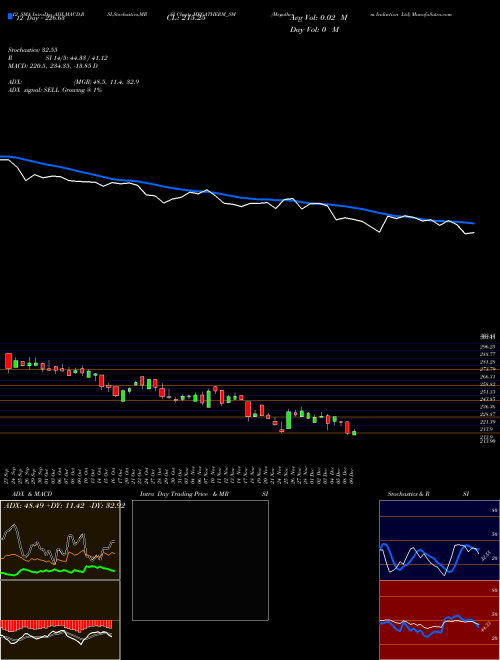Click the 236.36 price axis label
Viewport: 500px width, 660px height.
(x=488, y=407)
